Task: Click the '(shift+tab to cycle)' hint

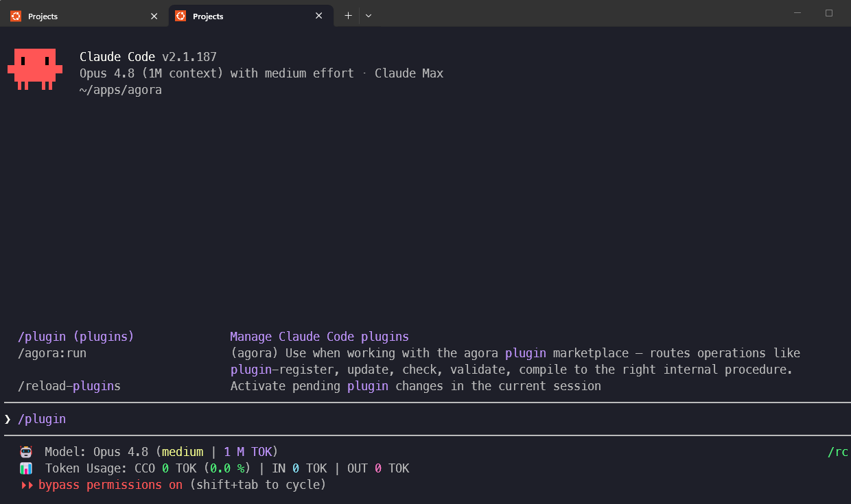Action: pos(257,485)
